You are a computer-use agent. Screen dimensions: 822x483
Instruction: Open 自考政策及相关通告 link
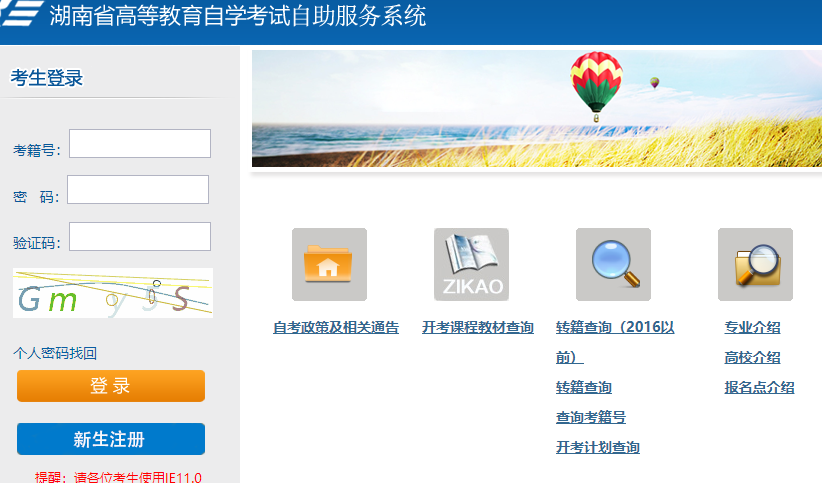(x=336, y=328)
